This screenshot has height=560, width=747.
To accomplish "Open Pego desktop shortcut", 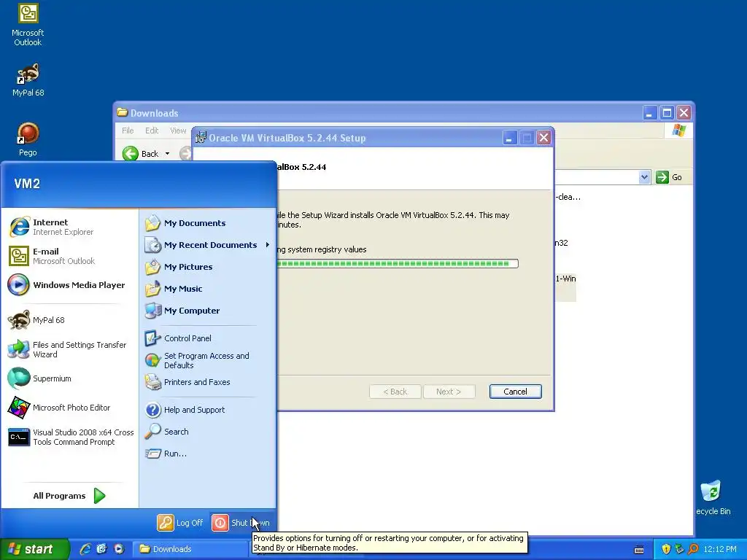I will 28,139.
